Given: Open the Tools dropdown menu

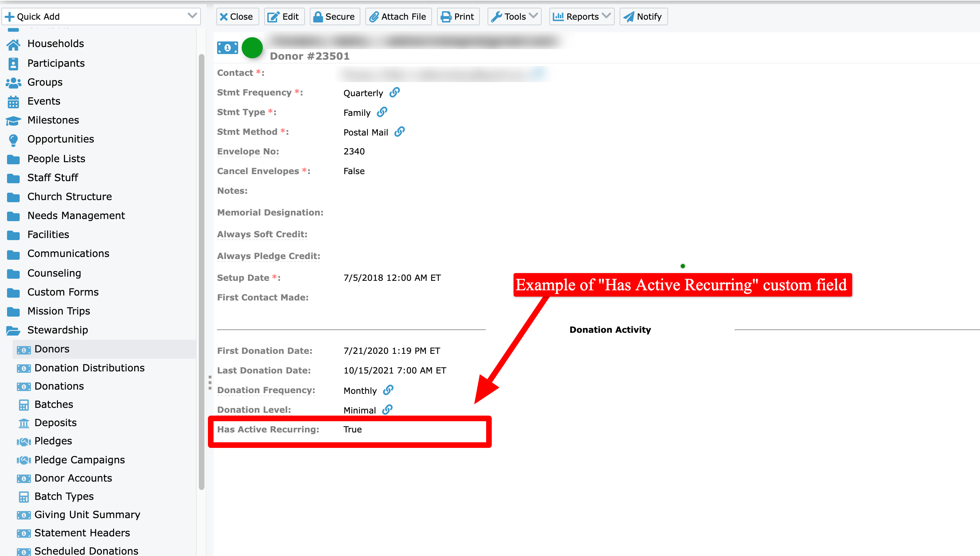Looking at the screenshot, I should click(514, 16).
